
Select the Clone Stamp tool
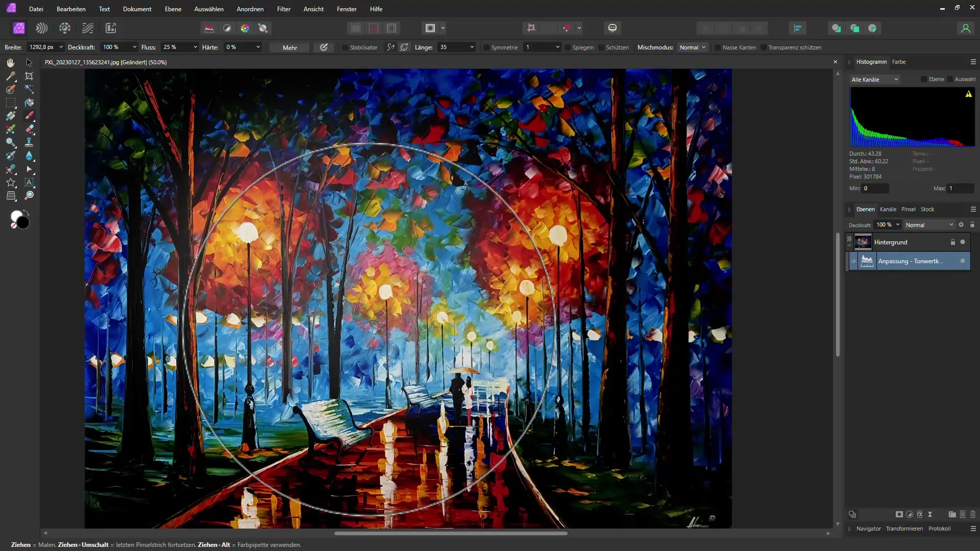[29, 142]
